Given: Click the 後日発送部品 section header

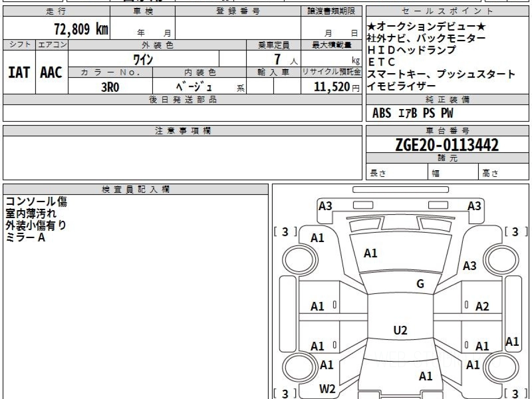Looking at the screenshot, I should [x=182, y=100].
